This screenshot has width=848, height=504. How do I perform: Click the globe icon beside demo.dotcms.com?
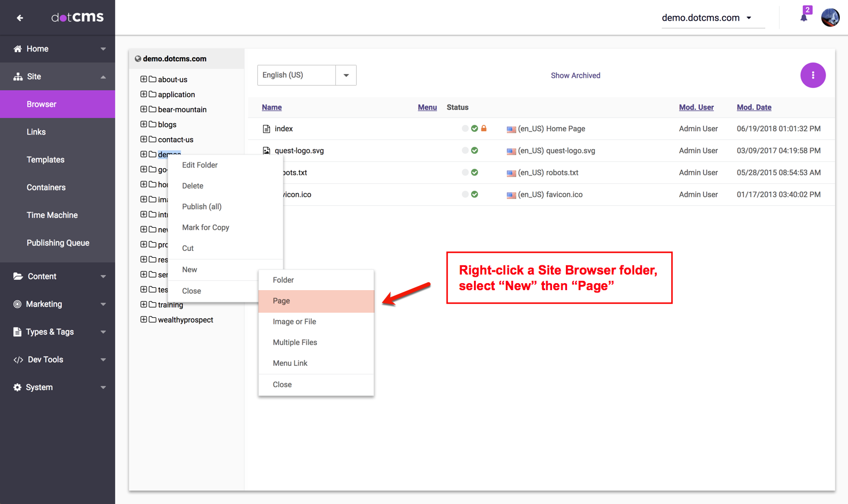click(138, 59)
